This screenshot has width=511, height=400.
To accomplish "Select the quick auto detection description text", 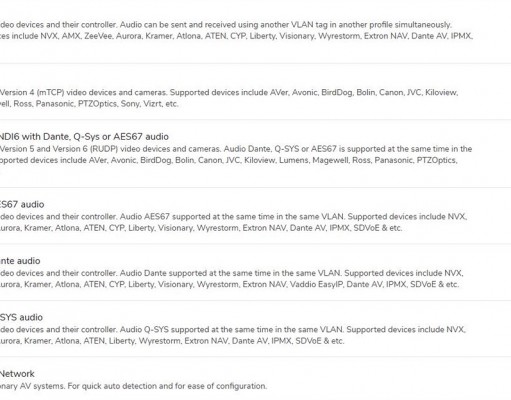I will click(x=133, y=386).
